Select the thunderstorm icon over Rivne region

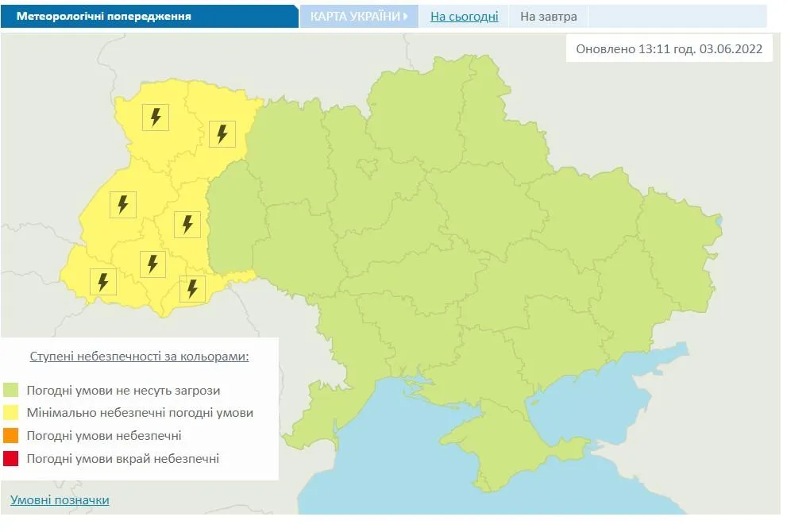point(222,133)
